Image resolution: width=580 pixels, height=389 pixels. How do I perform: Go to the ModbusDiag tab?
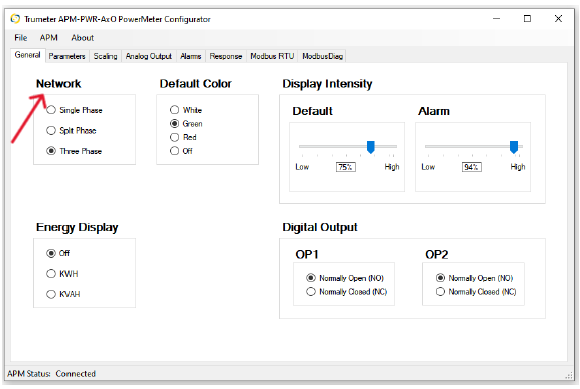point(322,56)
